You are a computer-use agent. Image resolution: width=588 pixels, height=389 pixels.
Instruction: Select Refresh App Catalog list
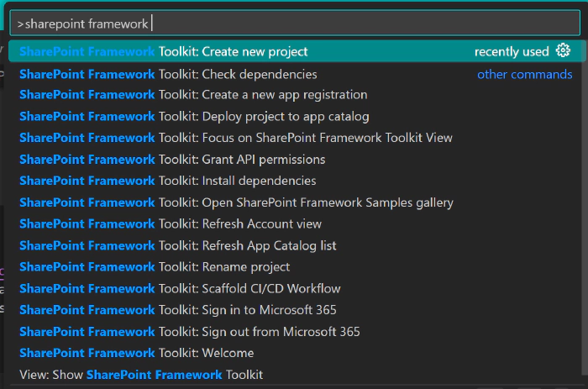click(x=178, y=245)
